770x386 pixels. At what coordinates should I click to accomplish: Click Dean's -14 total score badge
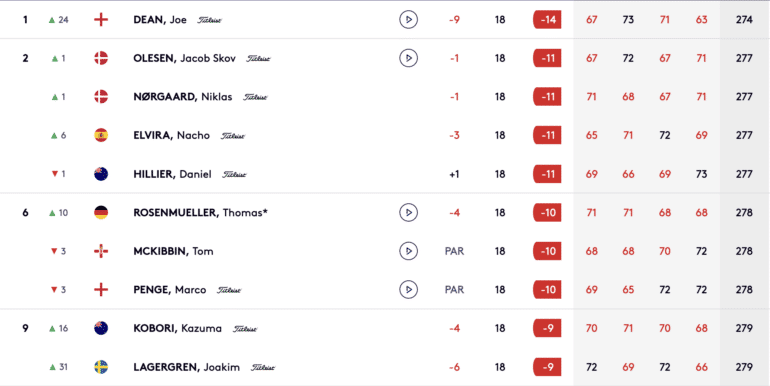[x=547, y=20]
